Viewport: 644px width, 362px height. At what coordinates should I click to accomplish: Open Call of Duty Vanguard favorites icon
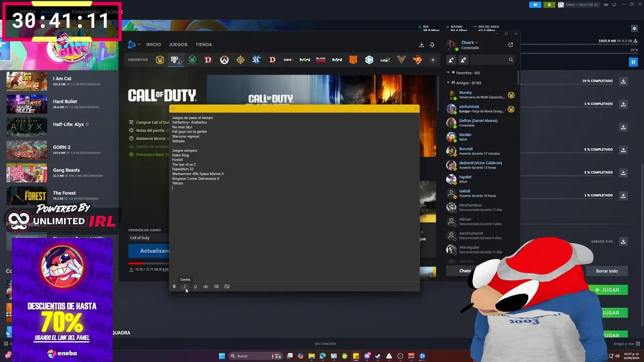401,60
